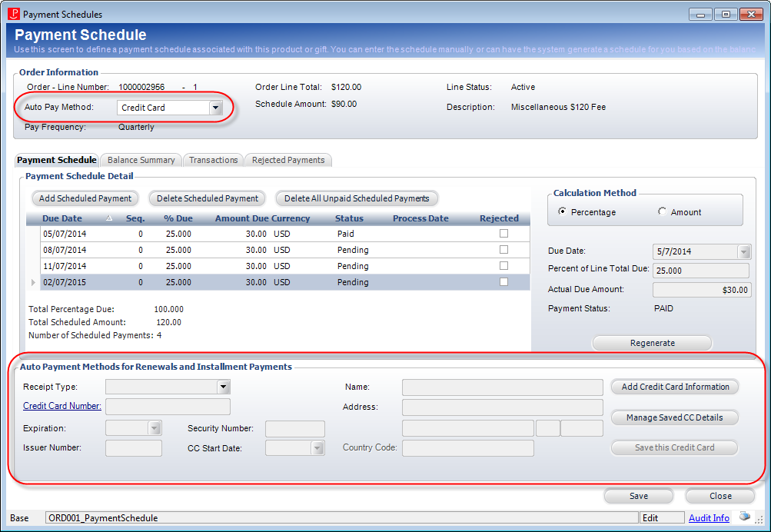Open the Audit Info link
Screen dimensions: 771x532
click(x=709, y=517)
